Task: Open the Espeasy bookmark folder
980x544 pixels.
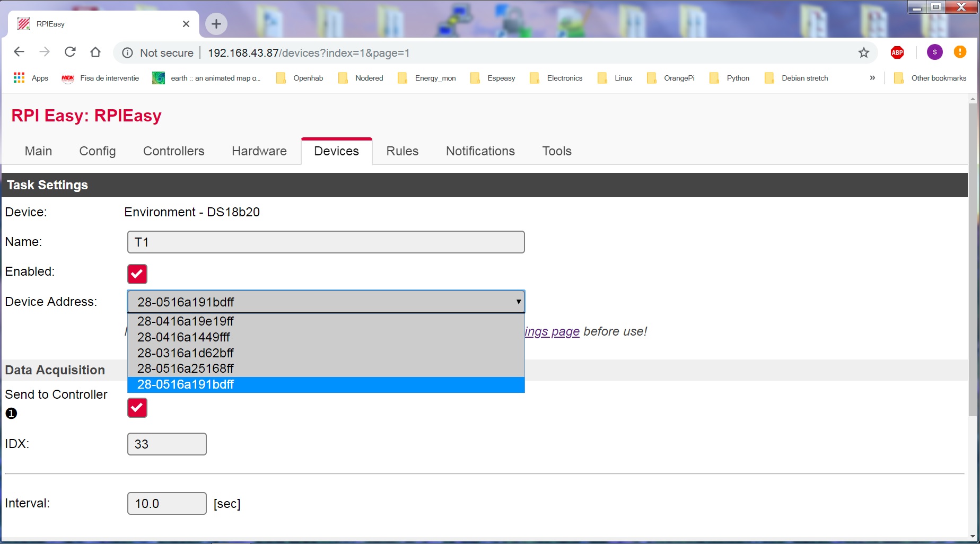Action: [493, 78]
